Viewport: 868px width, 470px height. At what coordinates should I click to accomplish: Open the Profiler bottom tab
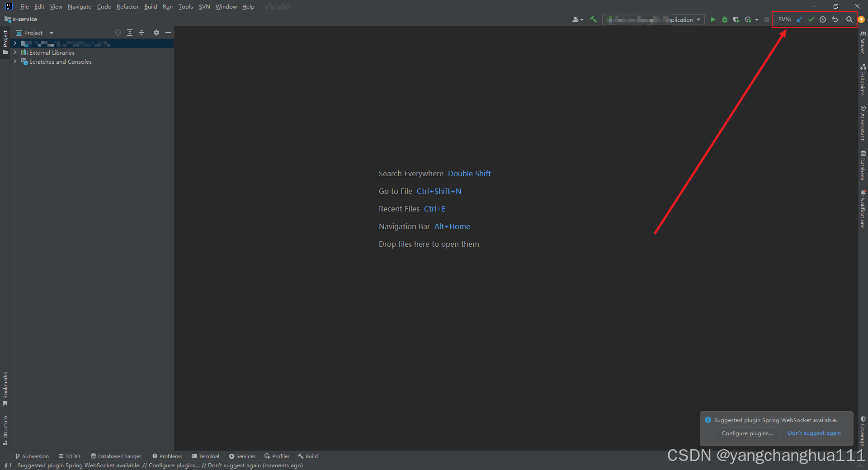pos(277,456)
